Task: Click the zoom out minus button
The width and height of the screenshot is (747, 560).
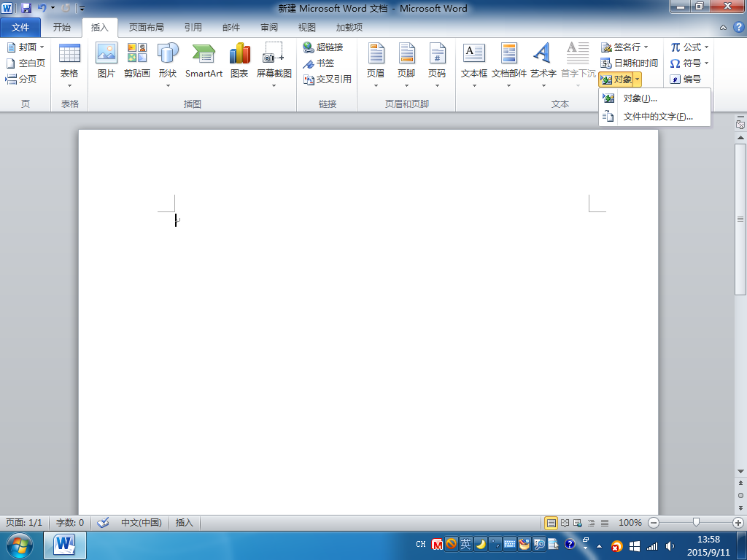Action: click(654, 523)
